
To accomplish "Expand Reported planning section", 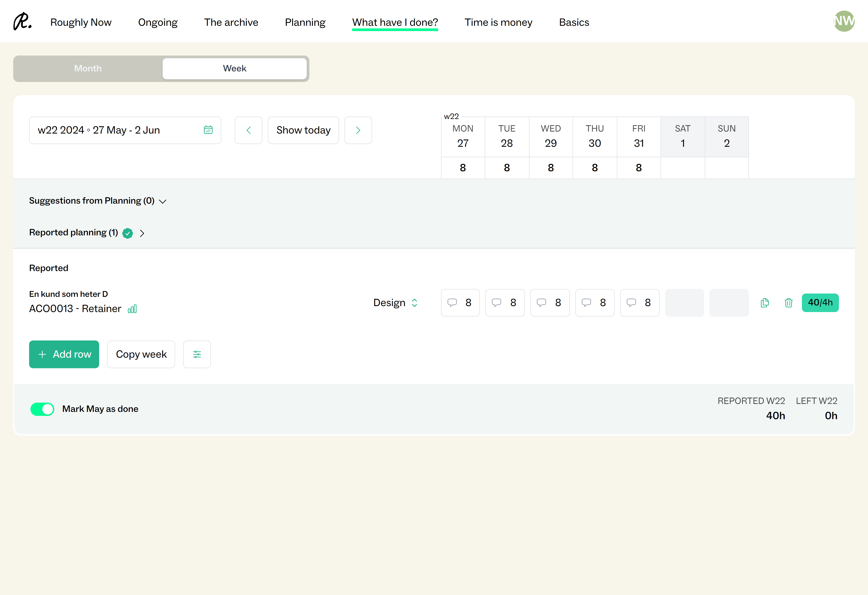I will (87, 233).
